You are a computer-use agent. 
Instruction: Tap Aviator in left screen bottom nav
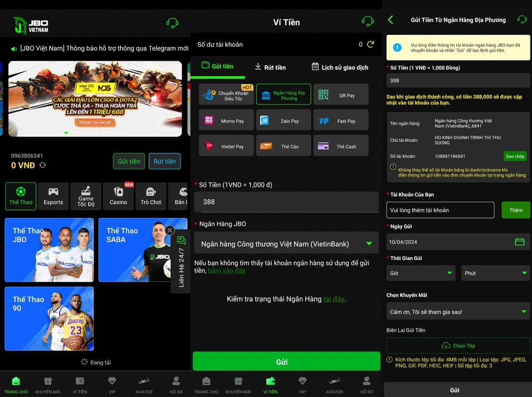pos(144,385)
